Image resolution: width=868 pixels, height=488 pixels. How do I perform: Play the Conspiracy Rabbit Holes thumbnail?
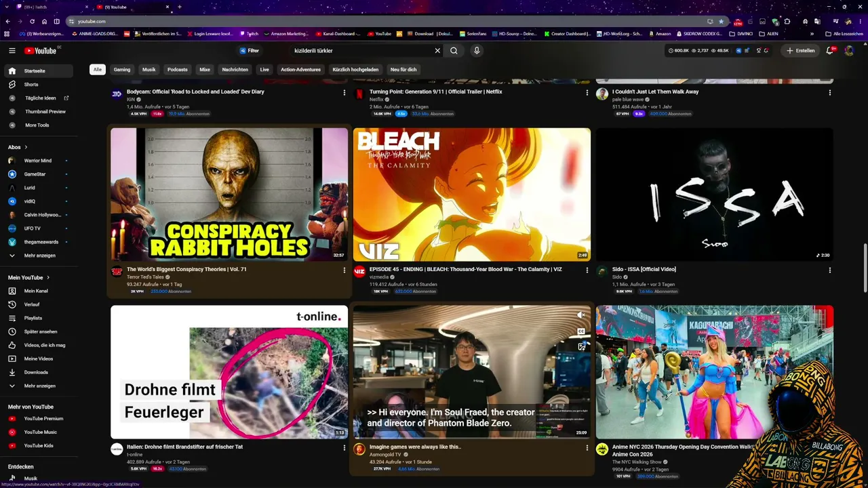229,195
